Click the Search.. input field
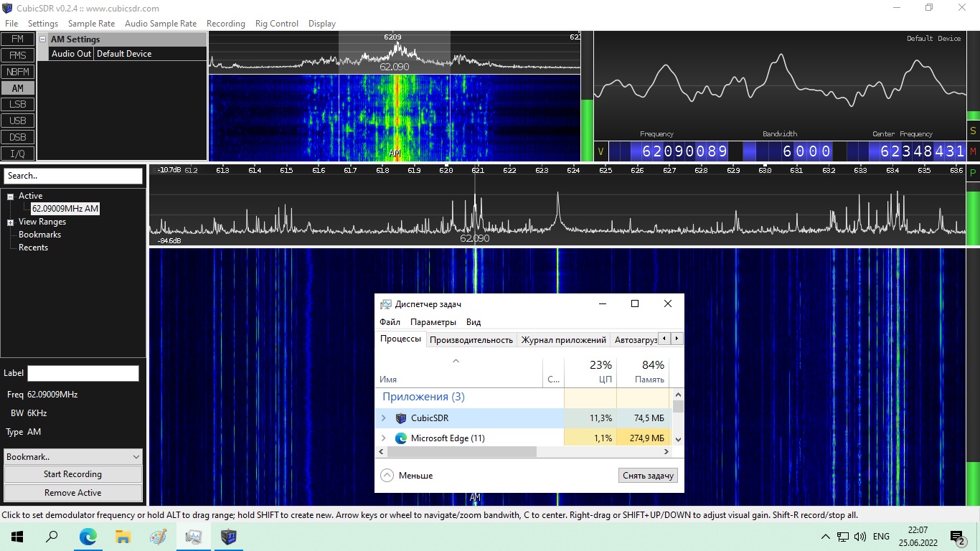The width and height of the screenshot is (980, 551). click(x=73, y=176)
